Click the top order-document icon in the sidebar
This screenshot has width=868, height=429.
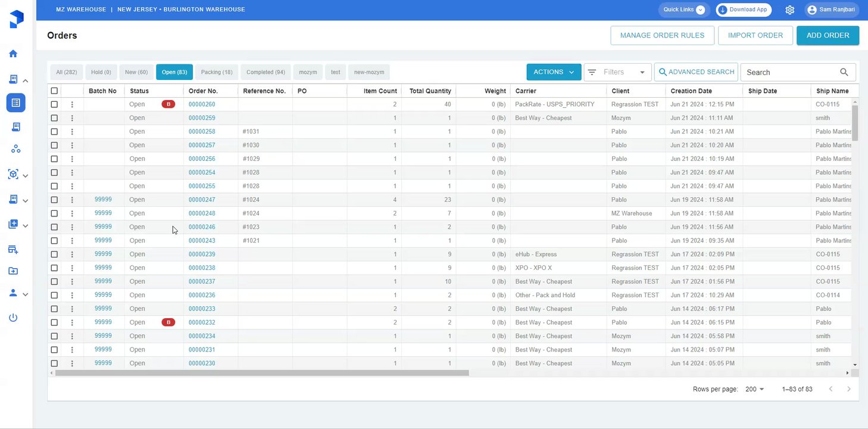pyautogui.click(x=13, y=79)
